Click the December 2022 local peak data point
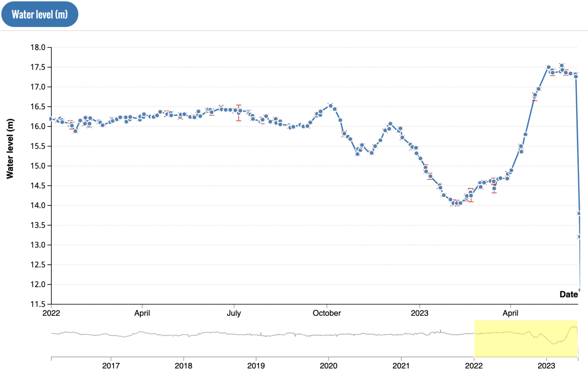 point(390,124)
